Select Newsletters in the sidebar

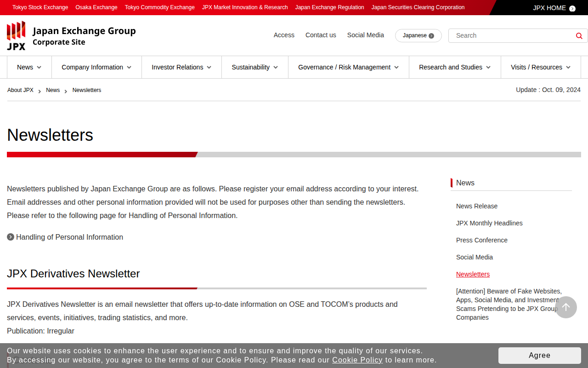(x=473, y=274)
